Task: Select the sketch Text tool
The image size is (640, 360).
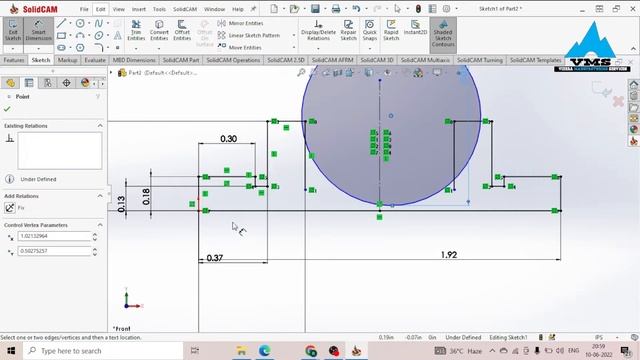Action: pos(118,36)
